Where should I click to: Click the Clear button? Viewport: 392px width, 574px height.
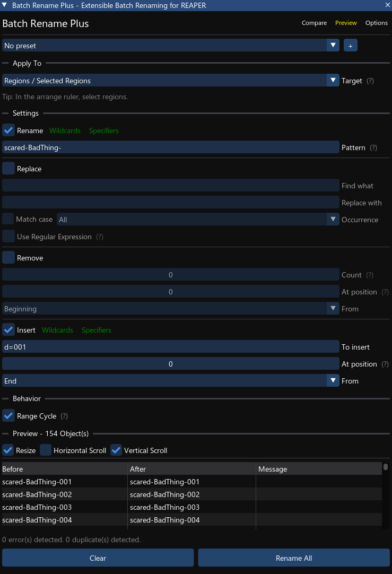(98, 558)
